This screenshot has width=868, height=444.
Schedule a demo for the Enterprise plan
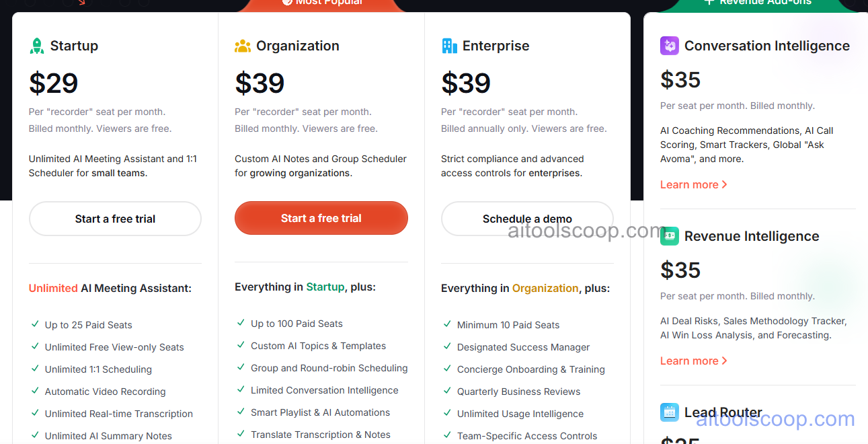[527, 219]
